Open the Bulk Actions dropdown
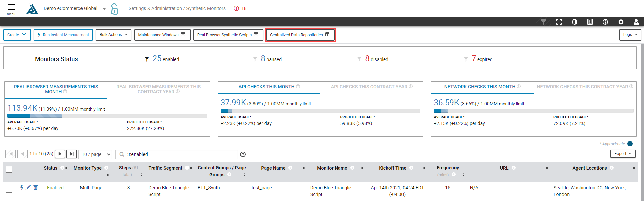 113,35
